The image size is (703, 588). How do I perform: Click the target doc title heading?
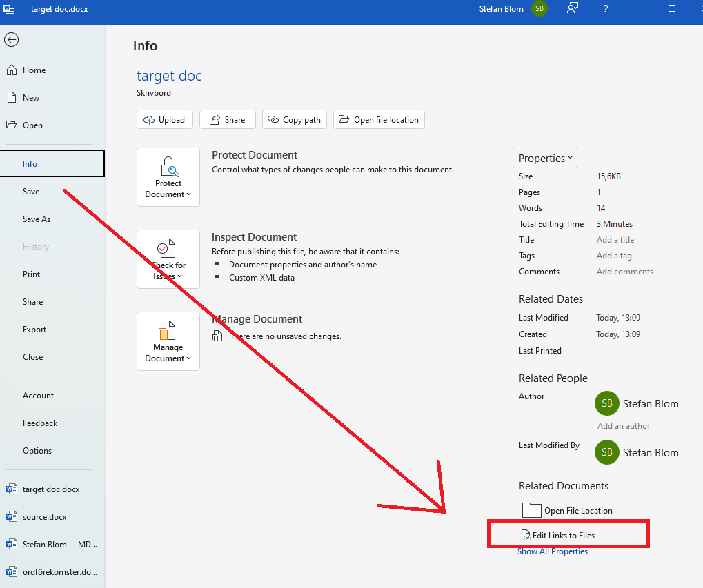(x=169, y=76)
